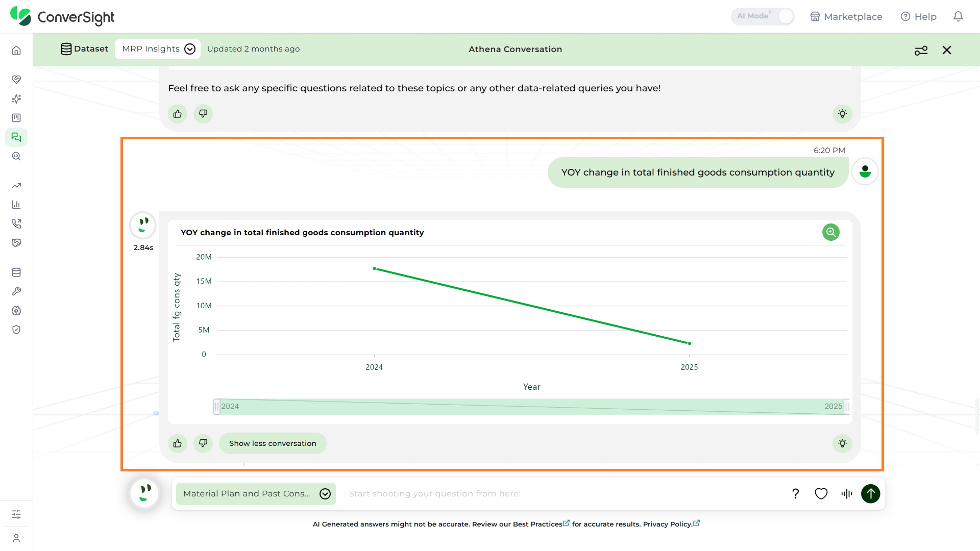
Task: Thumbs down the chart response
Action: pos(203,443)
